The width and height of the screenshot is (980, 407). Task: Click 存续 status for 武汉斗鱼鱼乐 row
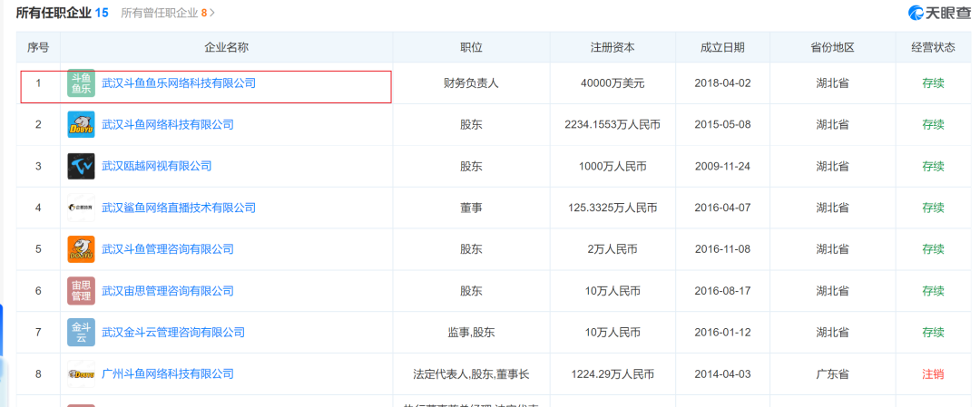tap(933, 83)
